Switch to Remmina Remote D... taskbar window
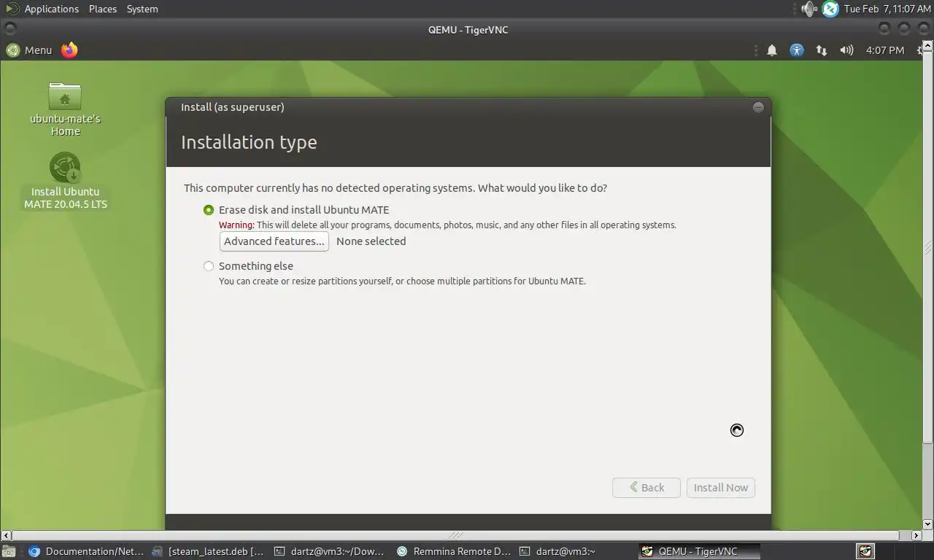The image size is (934, 560). click(454, 551)
